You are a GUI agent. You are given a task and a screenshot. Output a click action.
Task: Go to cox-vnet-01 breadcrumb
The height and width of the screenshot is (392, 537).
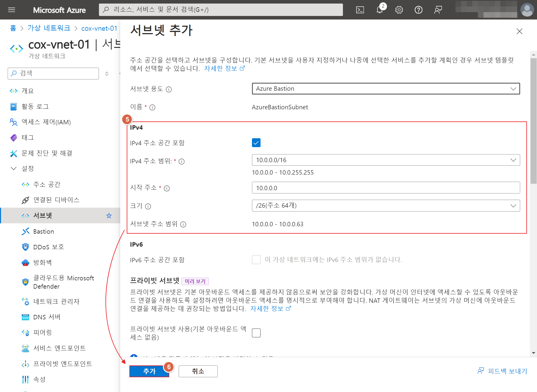pos(99,28)
